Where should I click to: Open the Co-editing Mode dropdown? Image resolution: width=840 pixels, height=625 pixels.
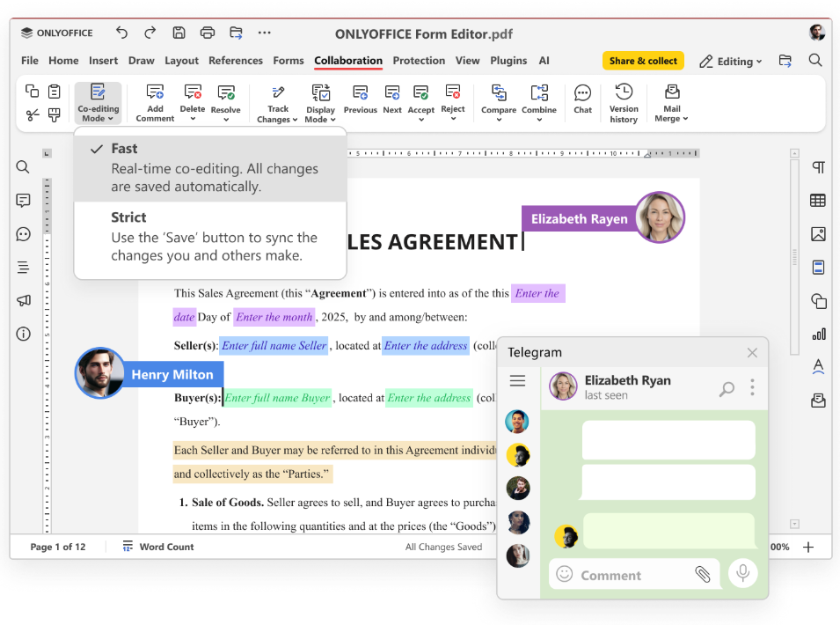point(98,103)
